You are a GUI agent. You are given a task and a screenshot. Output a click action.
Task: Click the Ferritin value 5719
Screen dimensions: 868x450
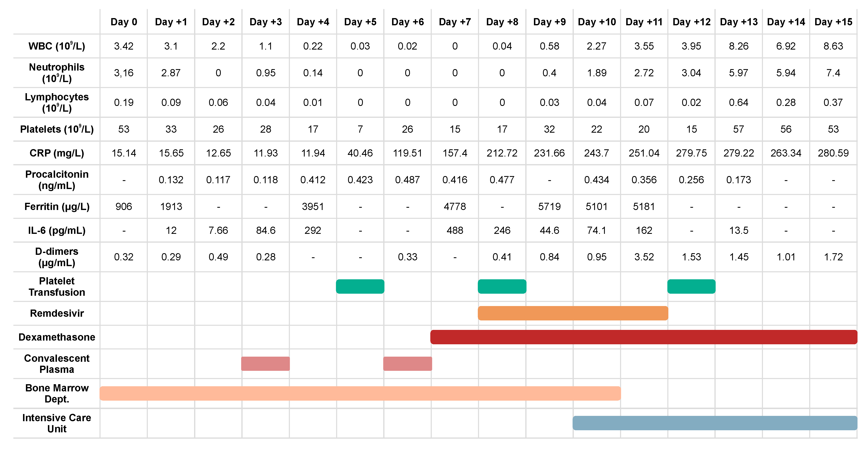pyautogui.click(x=549, y=206)
